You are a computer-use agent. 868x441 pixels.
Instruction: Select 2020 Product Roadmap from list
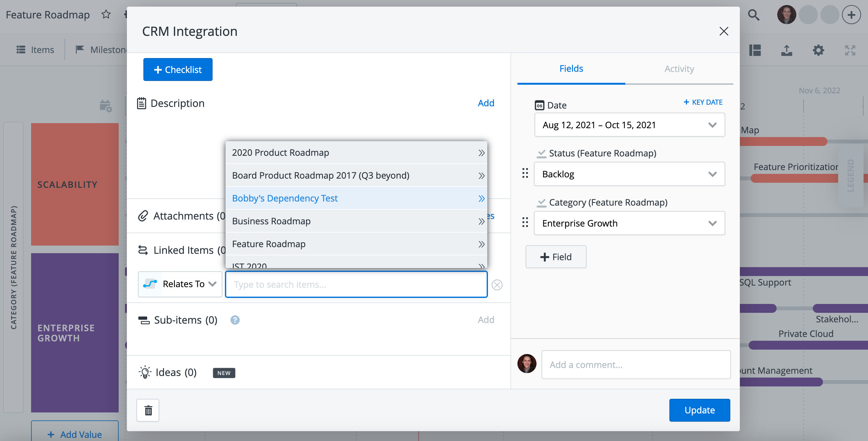[356, 152]
